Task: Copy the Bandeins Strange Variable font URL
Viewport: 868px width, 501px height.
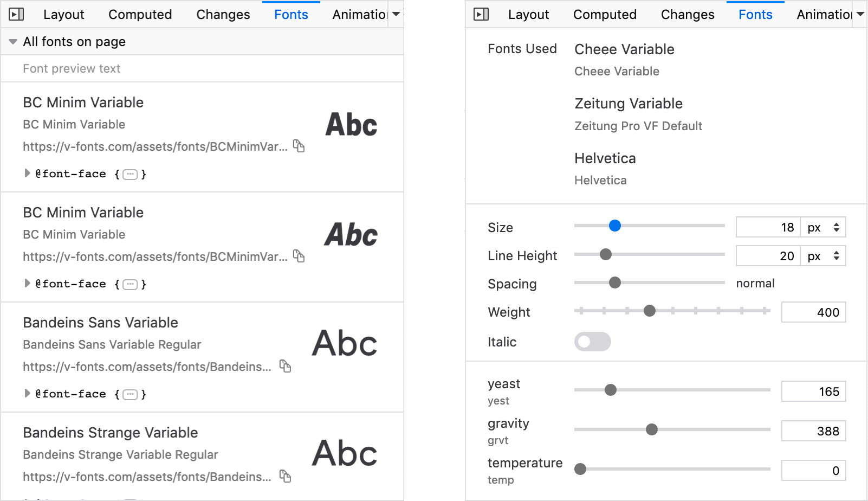Action: click(286, 477)
